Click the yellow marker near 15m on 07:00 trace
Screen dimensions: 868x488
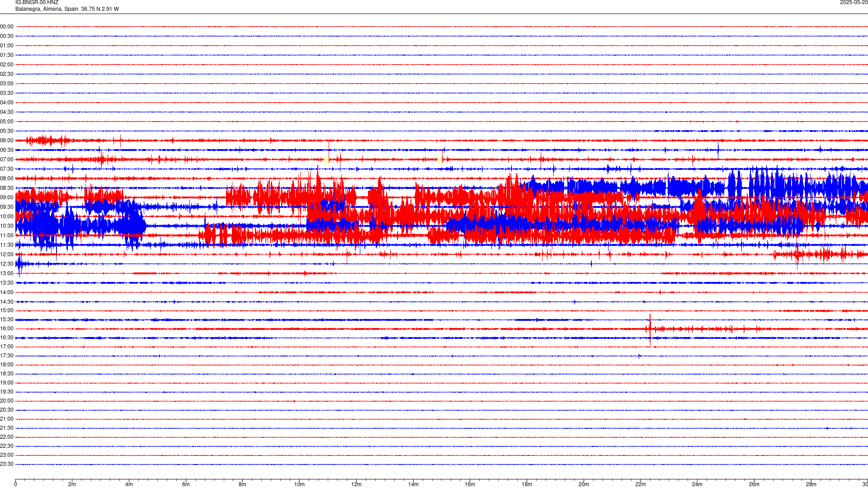[440, 159]
